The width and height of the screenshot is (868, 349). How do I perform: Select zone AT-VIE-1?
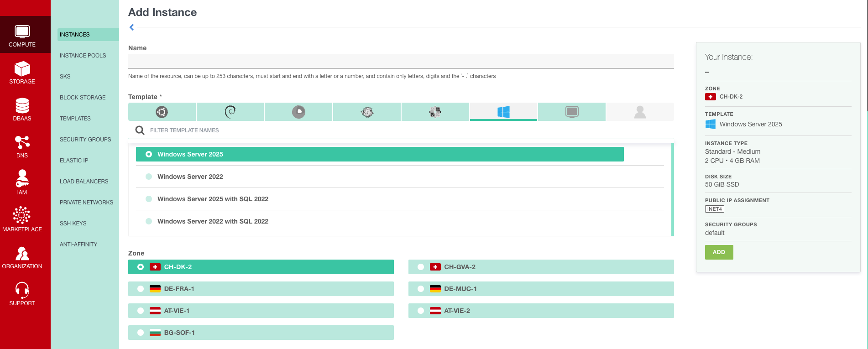(x=261, y=311)
